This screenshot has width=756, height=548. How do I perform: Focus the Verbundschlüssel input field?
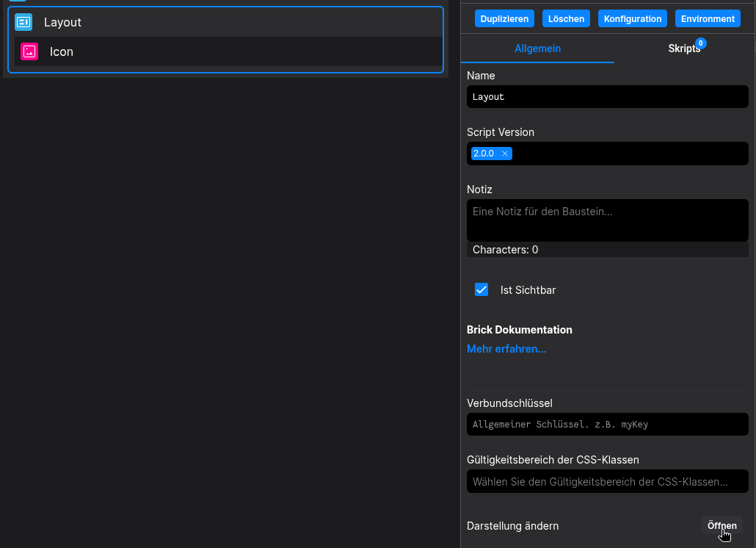[607, 425]
